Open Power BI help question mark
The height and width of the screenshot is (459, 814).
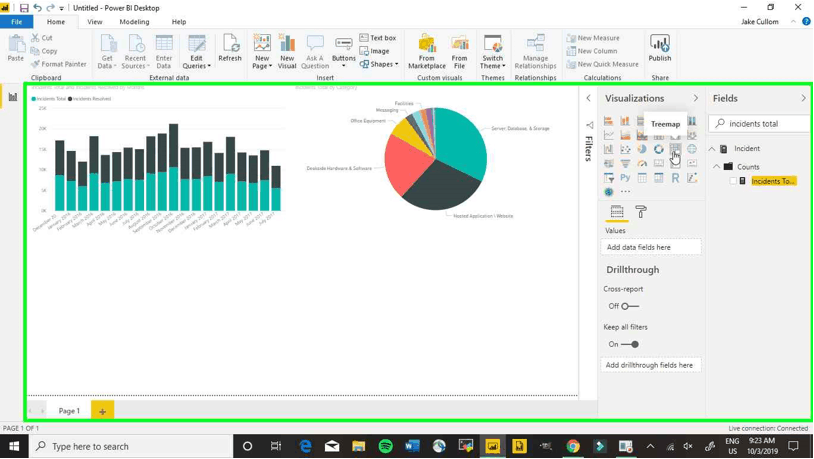[806, 21]
